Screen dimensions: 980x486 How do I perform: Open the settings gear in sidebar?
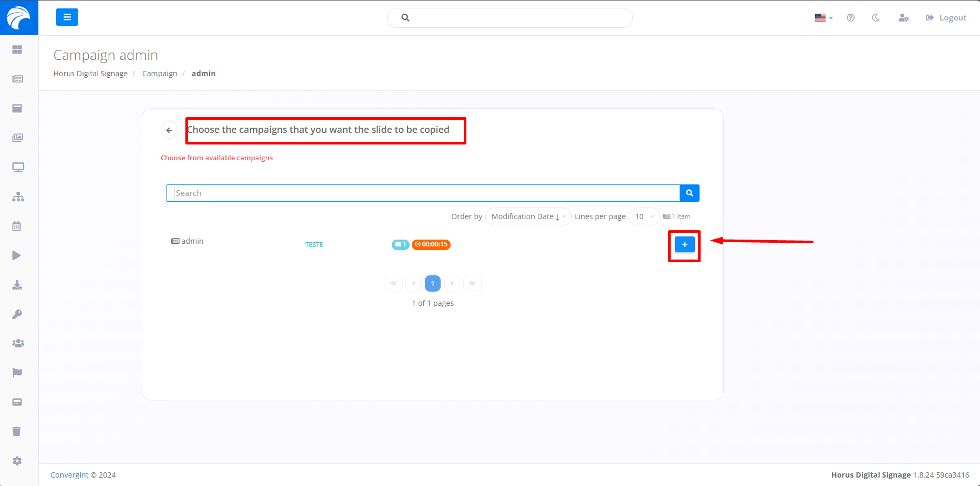point(17,461)
